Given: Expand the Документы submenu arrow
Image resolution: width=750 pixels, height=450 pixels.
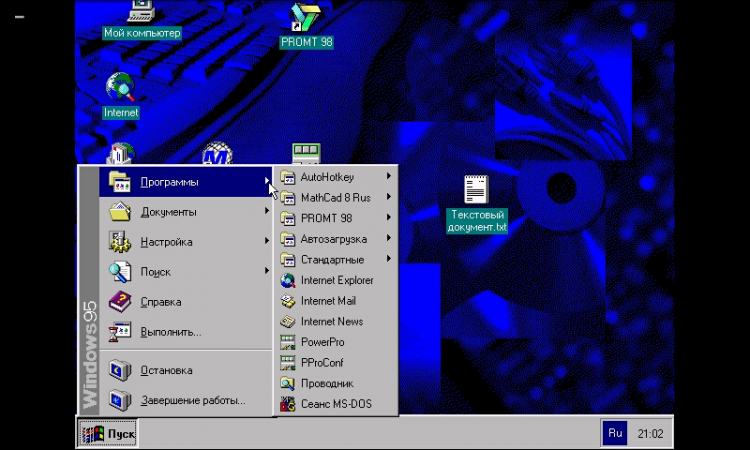Looking at the screenshot, I should 267,211.
